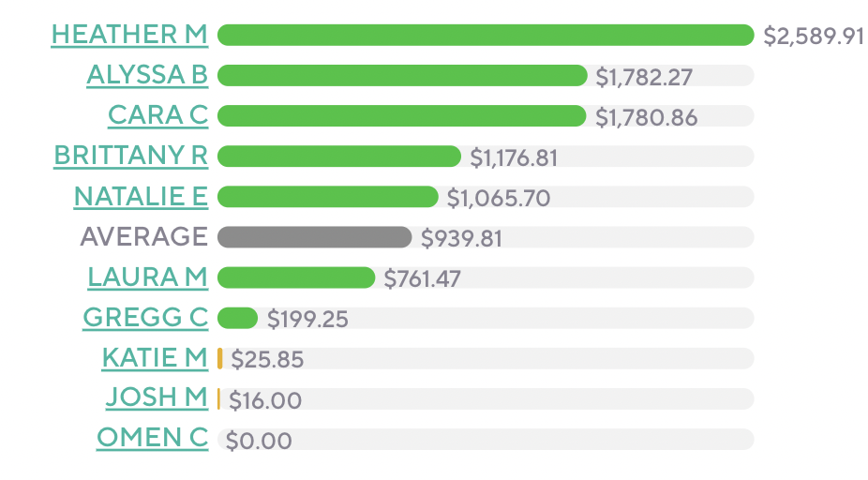Open the KATIE M link
The height and width of the screenshot is (480, 868).
coord(155,358)
